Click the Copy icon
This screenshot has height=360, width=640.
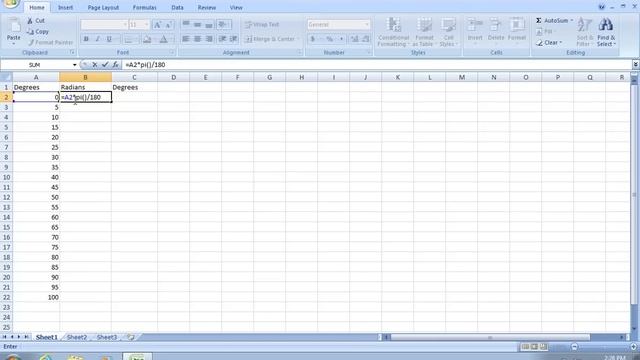point(30,31)
